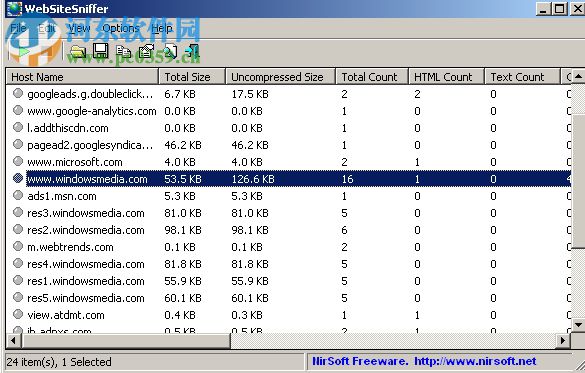Click the 60.1 KB uncompressed size cell
Image resolution: width=585 pixels, height=373 pixels.
250,298
